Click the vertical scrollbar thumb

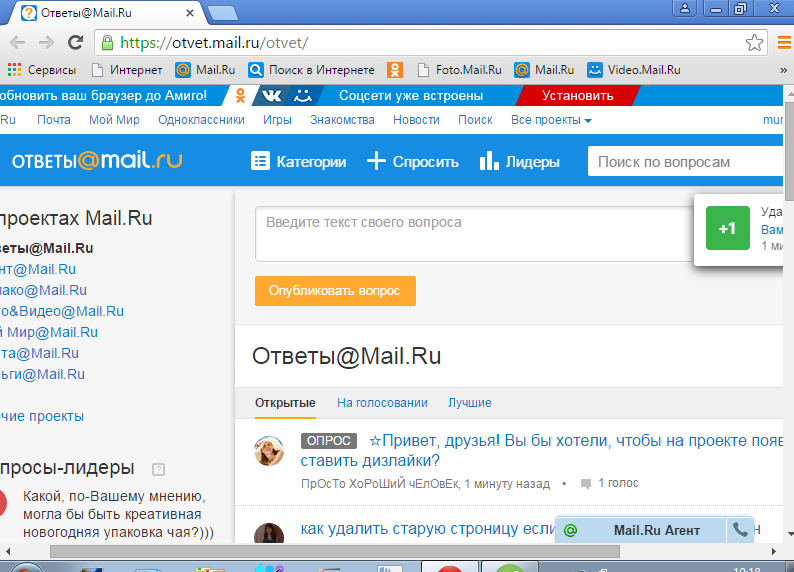(x=789, y=151)
